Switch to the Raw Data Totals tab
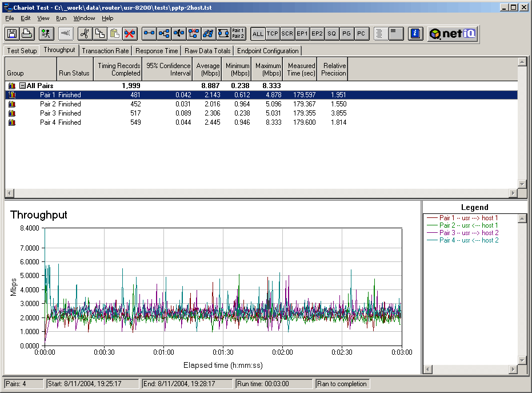This screenshot has width=532, height=393. coord(207,51)
